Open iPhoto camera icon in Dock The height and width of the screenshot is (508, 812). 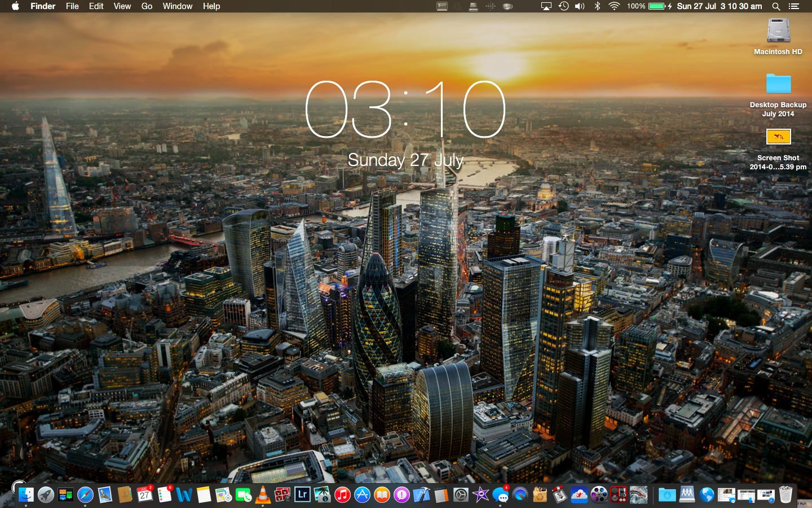point(322,495)
